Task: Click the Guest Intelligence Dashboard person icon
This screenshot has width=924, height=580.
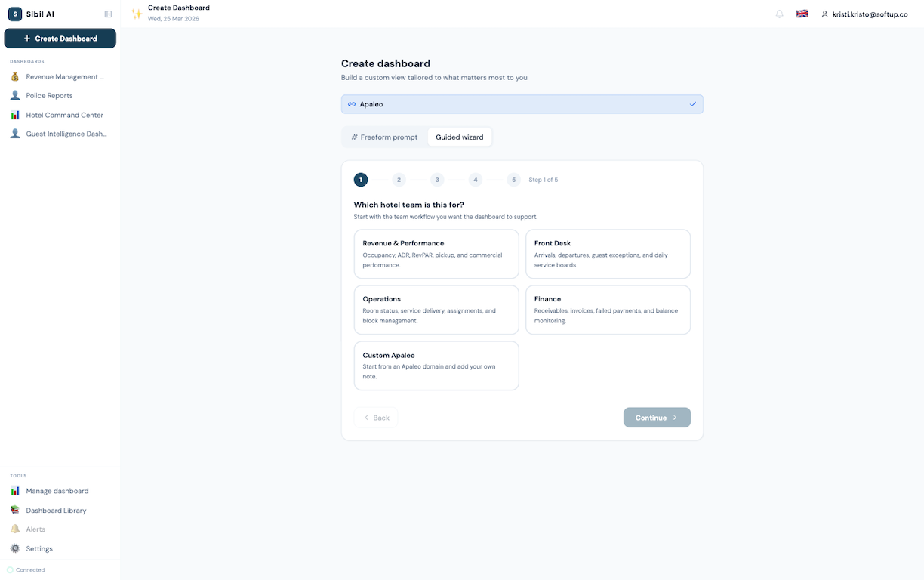Action: click(x=15, y=134)
